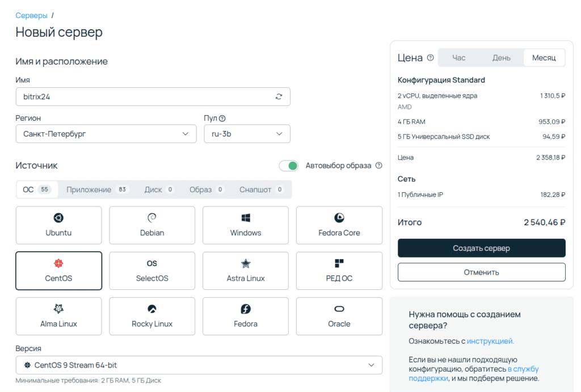Image resolution: width=581 pixels, height=392 pixels.
Task: Disable the Автовыбор образа toggle
Action: (289, 166)
